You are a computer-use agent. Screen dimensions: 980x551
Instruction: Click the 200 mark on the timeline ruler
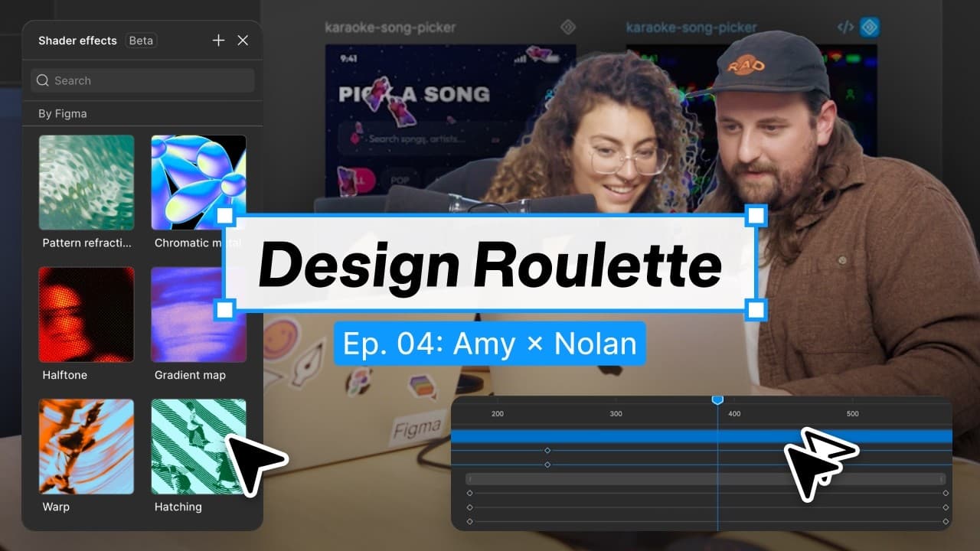[x=498, y=414]
